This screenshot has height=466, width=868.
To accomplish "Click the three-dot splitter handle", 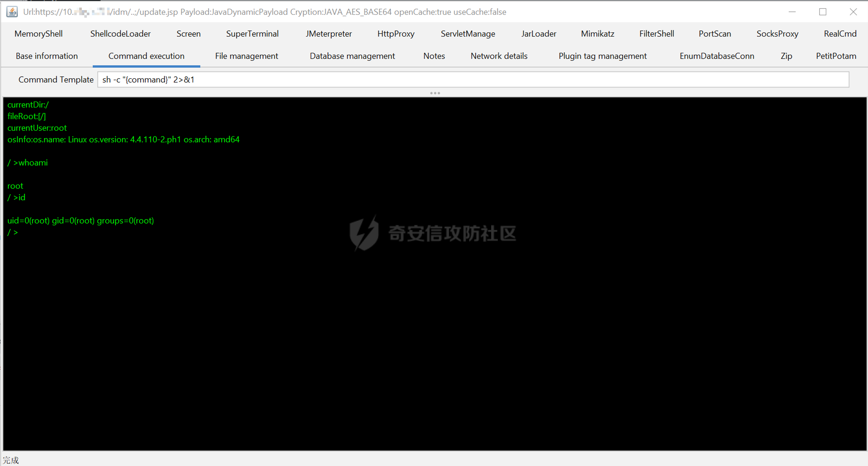I will [435, 93].
